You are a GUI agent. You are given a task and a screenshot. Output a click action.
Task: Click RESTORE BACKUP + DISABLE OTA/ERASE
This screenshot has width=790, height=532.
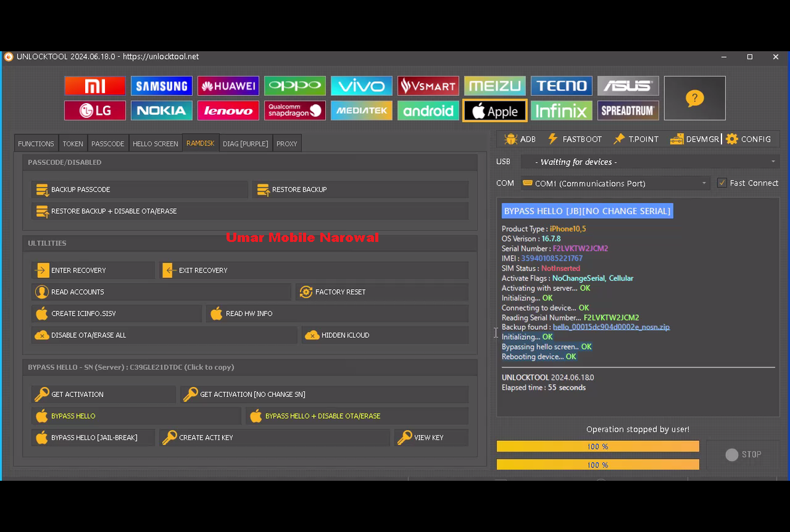tap(250, 211)
